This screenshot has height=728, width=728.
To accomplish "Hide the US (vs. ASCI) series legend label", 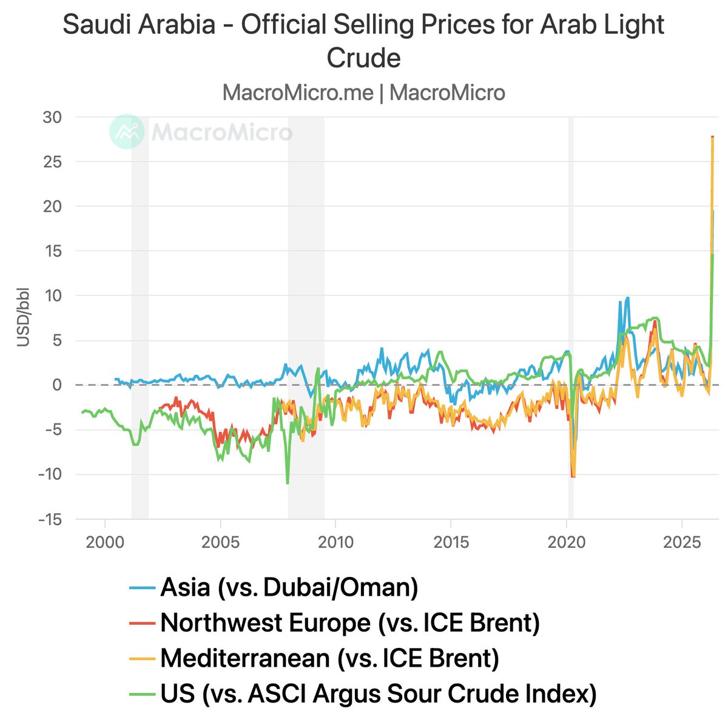I will click(379, 694).
